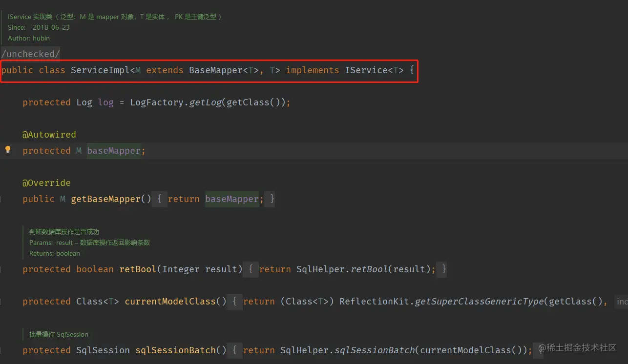The width and height of the screenshot is (628, 364).
Task: Click the 'Author: hubin' doc line
Action: point(29,38)
